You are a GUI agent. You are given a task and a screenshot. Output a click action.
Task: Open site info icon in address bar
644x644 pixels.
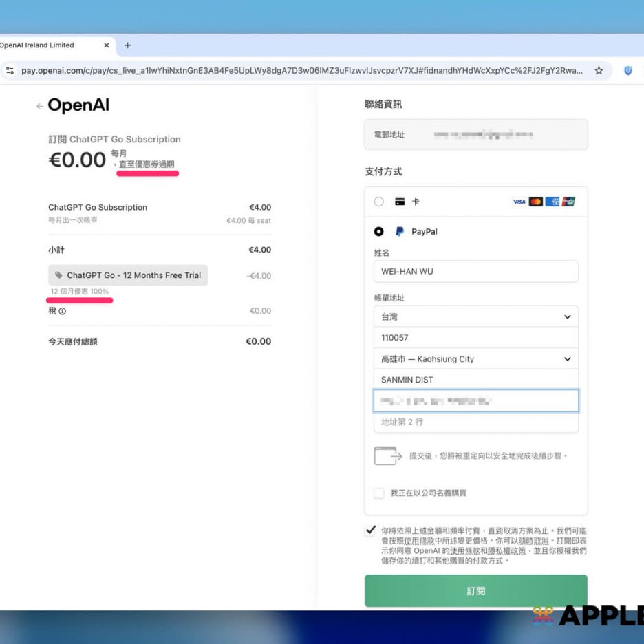click(9, 70)
